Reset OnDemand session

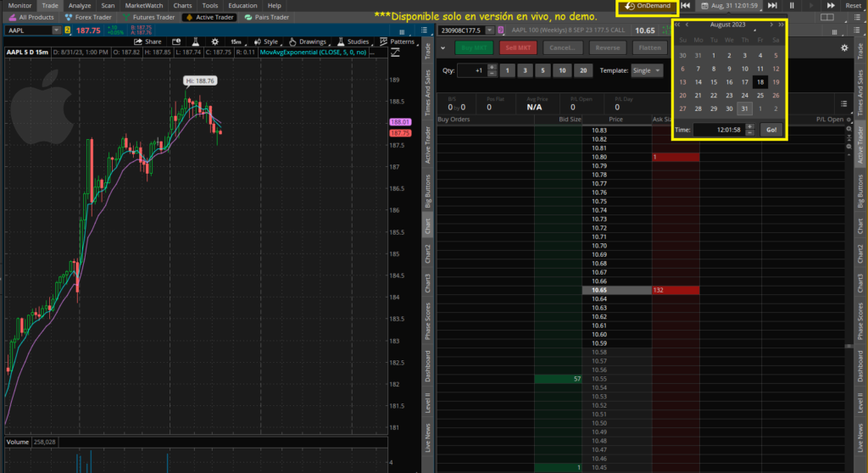[x=853, y=6]
